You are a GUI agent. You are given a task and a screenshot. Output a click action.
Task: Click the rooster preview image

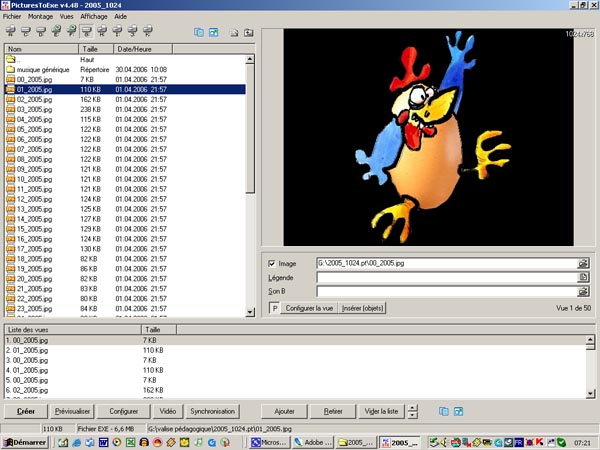point(428,137)
